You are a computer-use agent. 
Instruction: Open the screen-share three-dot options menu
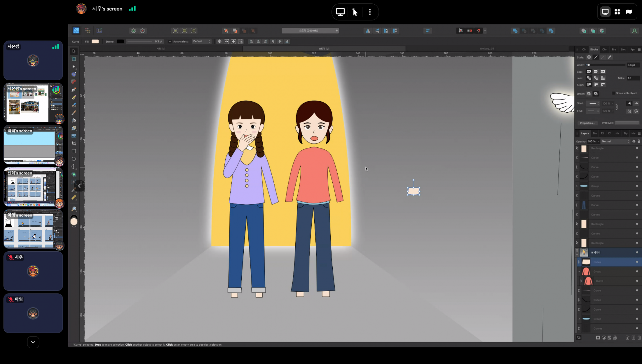pos(370,12)
